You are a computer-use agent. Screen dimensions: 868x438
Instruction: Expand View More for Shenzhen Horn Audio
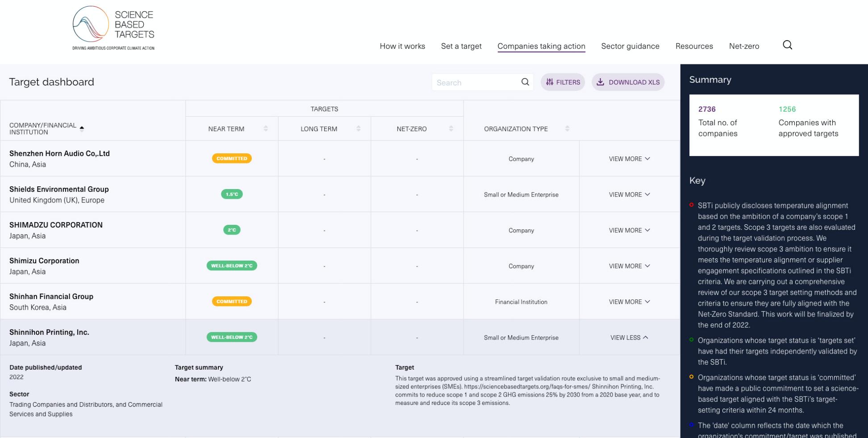(x=629, y=159)
